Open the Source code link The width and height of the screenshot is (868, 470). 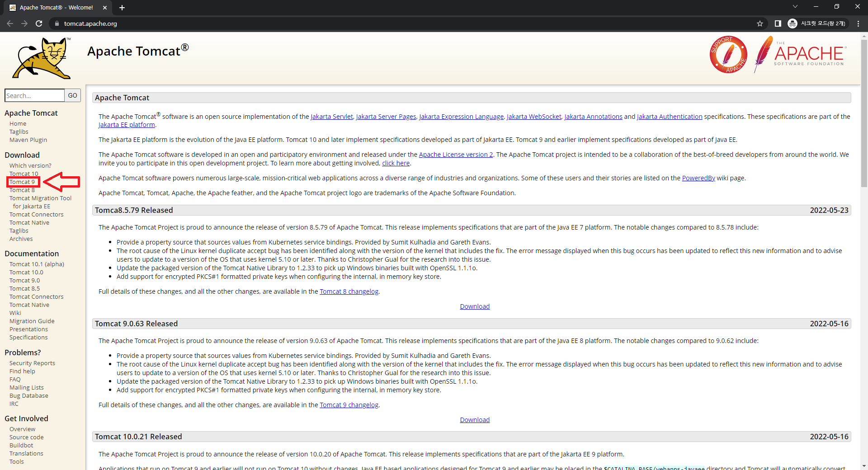pyautogui.click(x=27, y=437)
